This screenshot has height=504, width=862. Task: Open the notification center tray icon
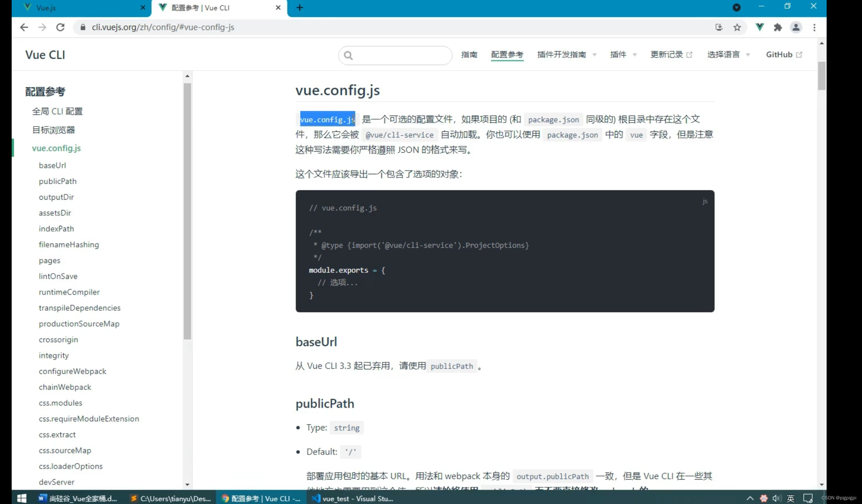[808, 498]
